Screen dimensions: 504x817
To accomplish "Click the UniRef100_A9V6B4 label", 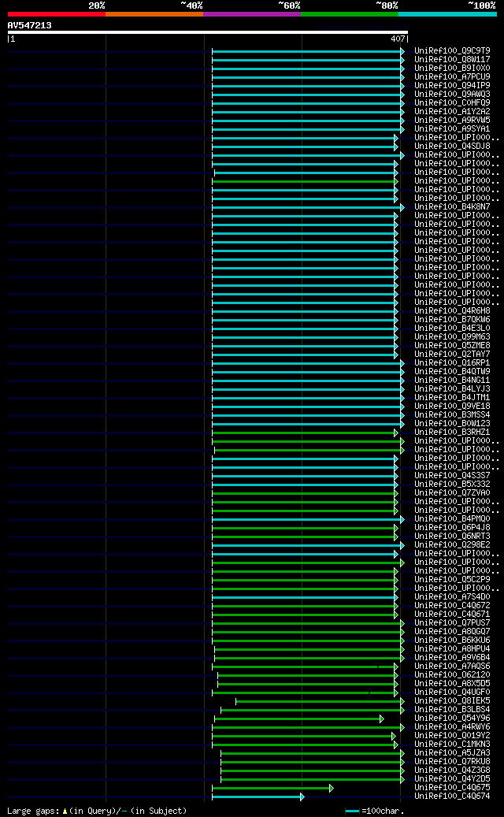I will point(452,658).
